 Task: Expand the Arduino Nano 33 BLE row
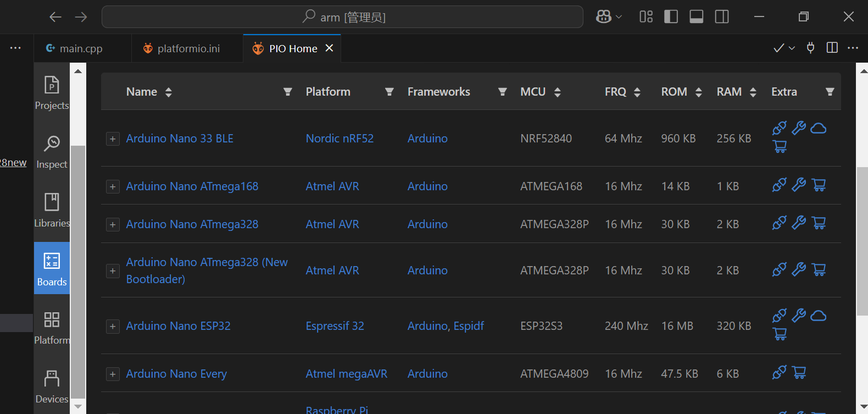click(113, 139)
